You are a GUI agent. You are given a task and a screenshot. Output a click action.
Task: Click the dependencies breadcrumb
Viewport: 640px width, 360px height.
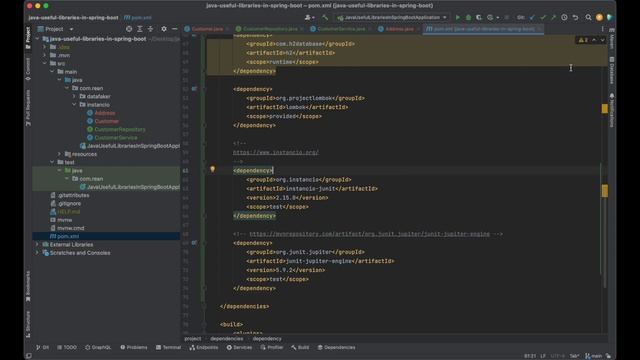(227, 339)
